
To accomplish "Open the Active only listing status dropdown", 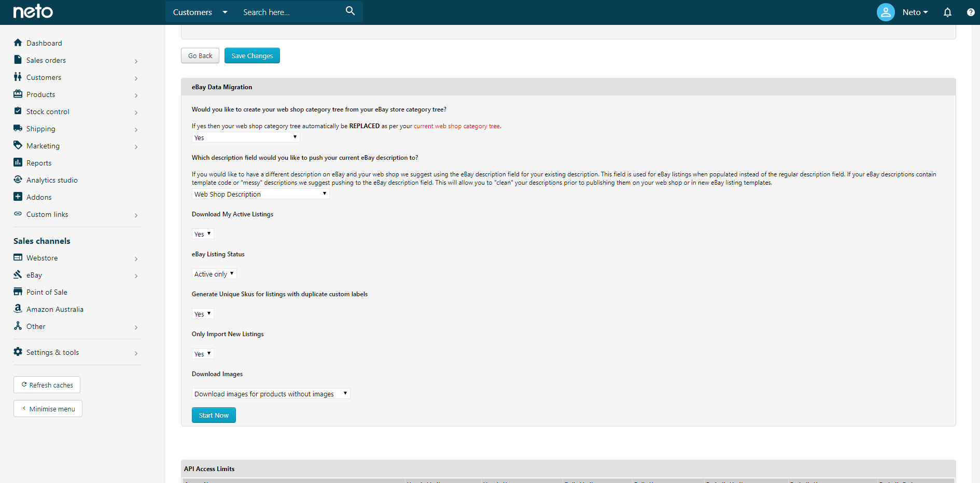I will (214, 274).
